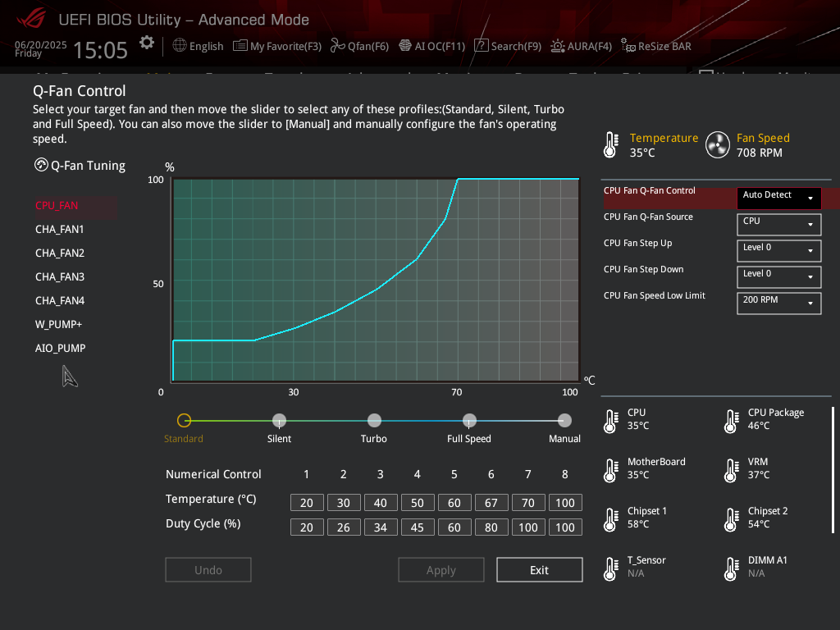
Task: Click the fan curve line in the graph
Action: (x=377, y=289)
